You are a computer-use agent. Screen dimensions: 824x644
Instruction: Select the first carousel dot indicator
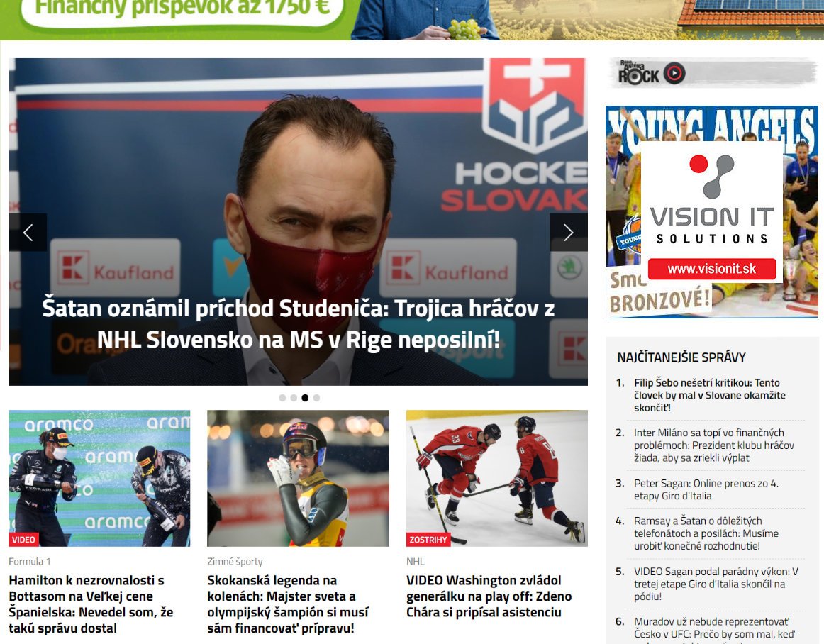click(x=282, y=398)
